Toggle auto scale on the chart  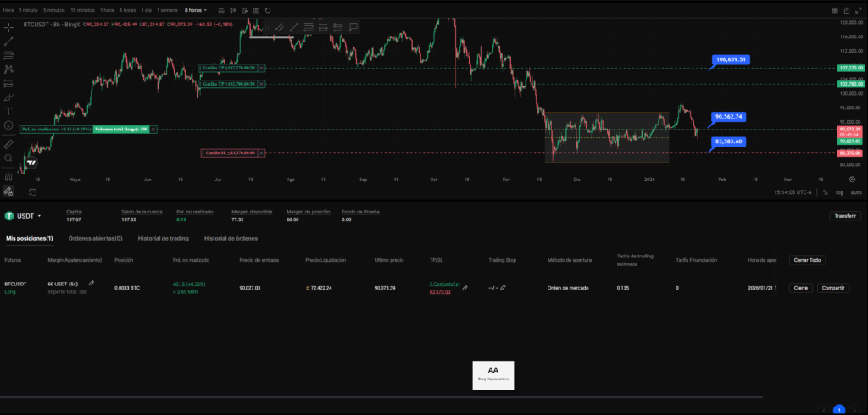[x=855, y=192]
